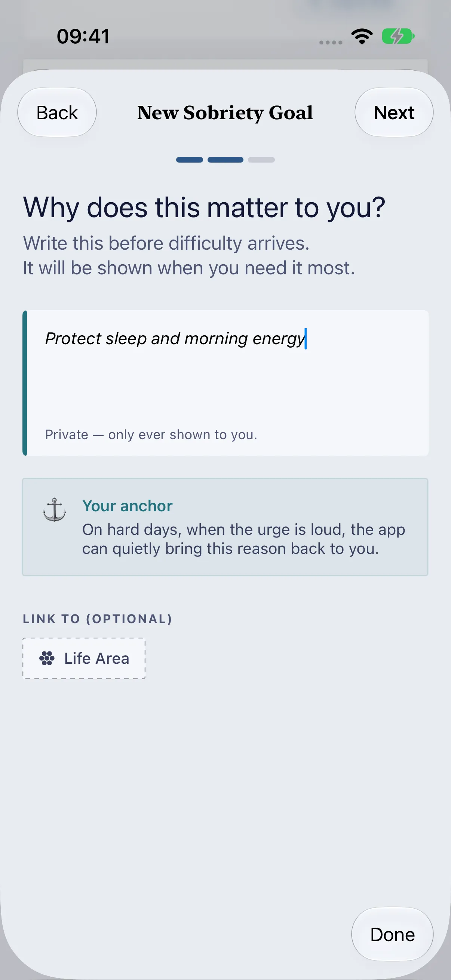Tap the 'Private — only ever shown to you' note
This screenshot has height=980, width=451.
coord(151,434)
